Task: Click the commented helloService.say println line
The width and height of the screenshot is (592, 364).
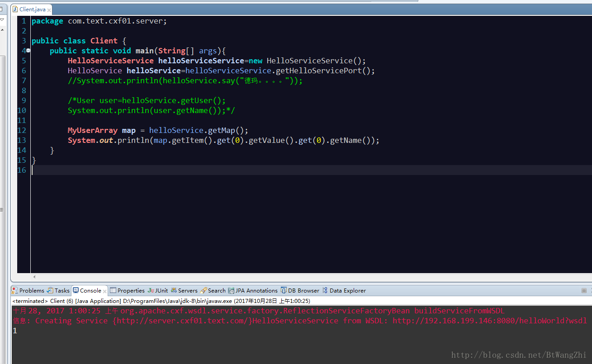Action: point(185,80)
